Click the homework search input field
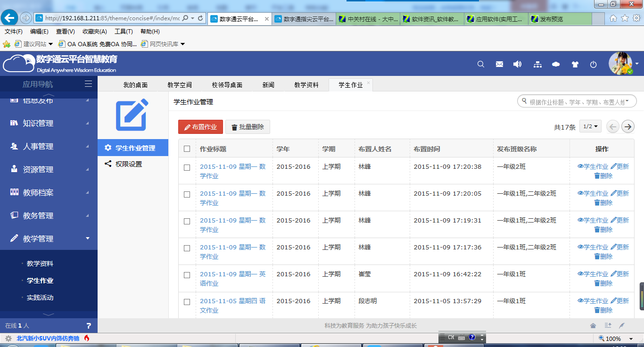Image resolution: width=644 pixels, height=347 pixels. coord(577,101)
